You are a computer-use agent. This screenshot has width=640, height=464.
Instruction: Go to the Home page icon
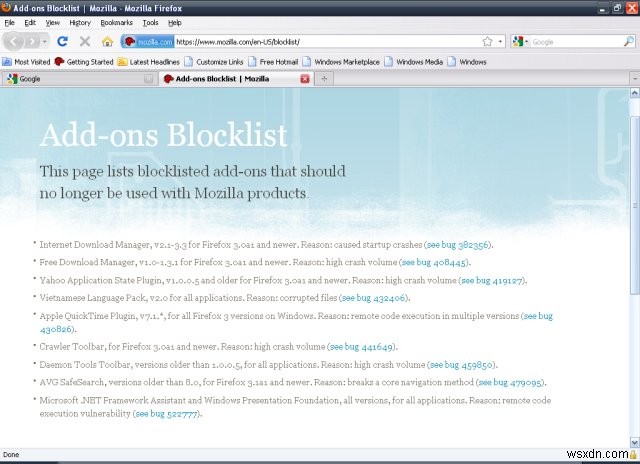click(x=107, y=41)
